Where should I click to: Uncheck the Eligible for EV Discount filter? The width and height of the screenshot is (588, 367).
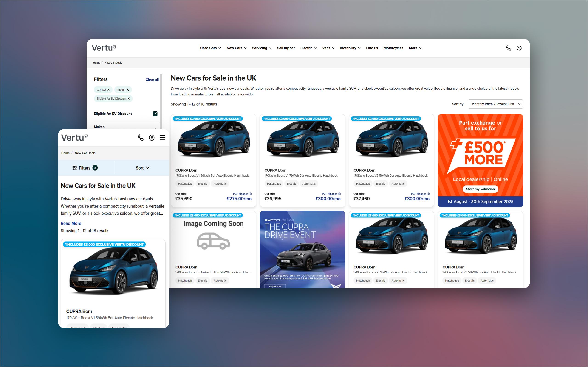155,113
